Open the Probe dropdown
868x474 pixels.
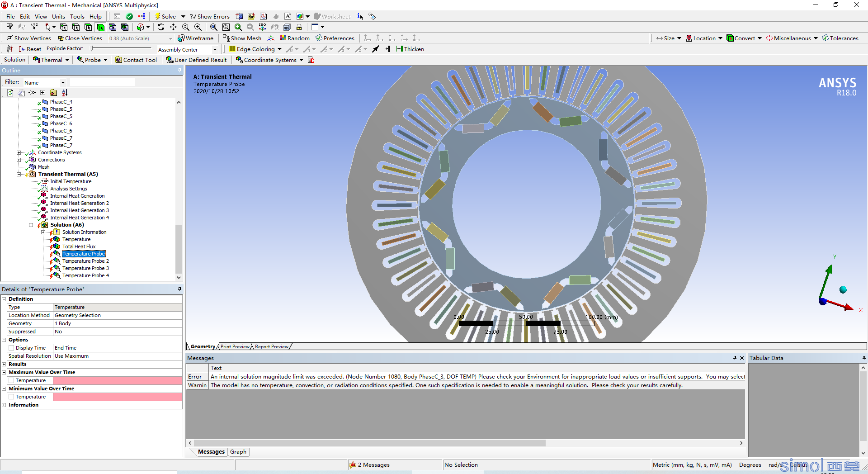pyautogui.click(x=92, y=60)
